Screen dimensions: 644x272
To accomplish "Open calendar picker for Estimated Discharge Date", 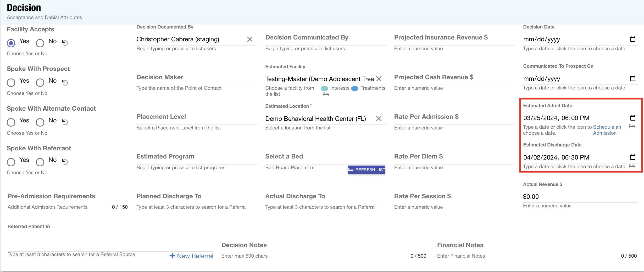I will (632, 157).
